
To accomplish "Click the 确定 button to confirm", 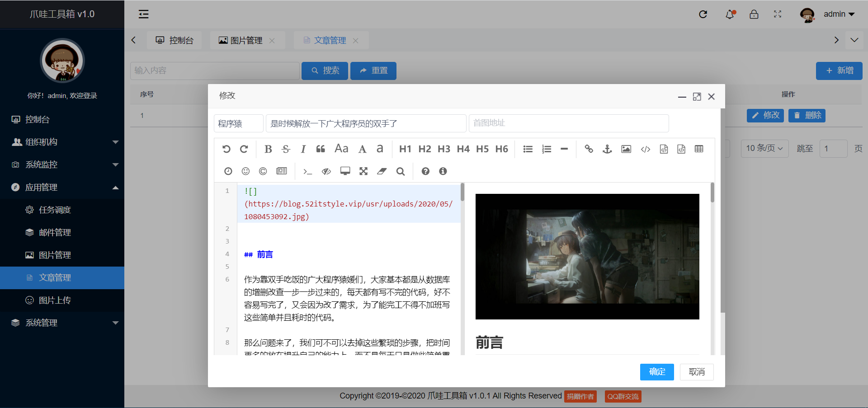I will pos(657,372).
